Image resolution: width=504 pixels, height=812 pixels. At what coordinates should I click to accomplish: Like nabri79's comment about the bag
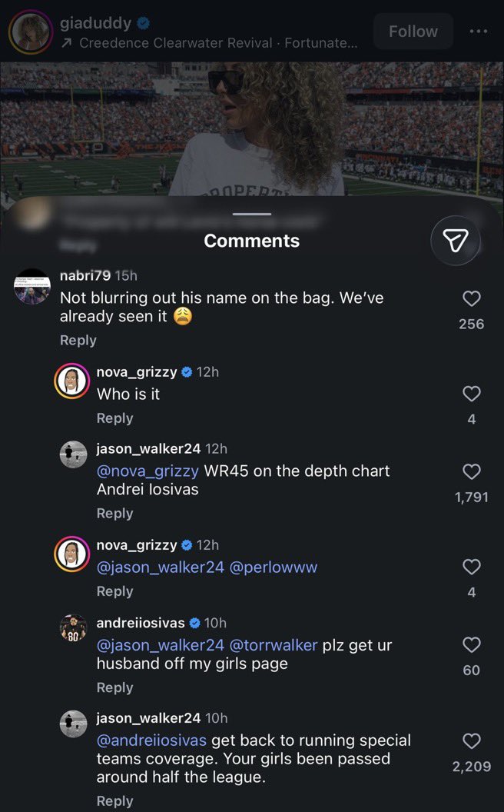(471, 298)
